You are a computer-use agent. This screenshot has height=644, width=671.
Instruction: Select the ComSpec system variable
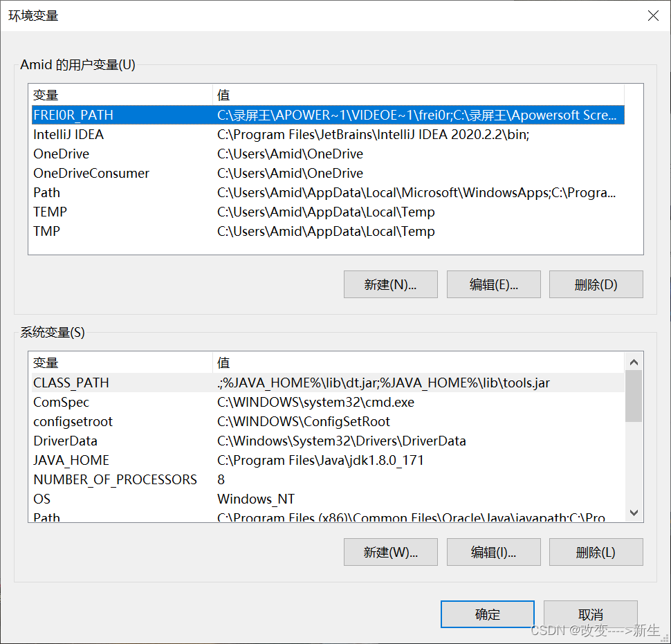[328, 402]
